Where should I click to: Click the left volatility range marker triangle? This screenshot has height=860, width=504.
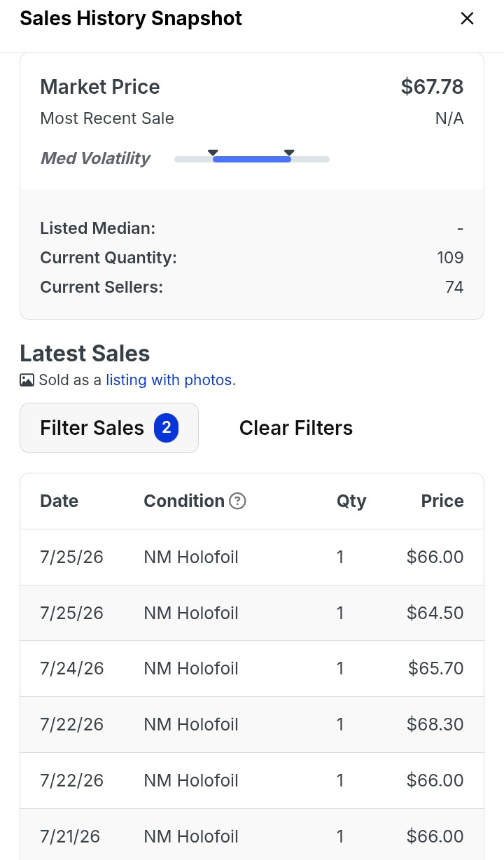[213, 153]
